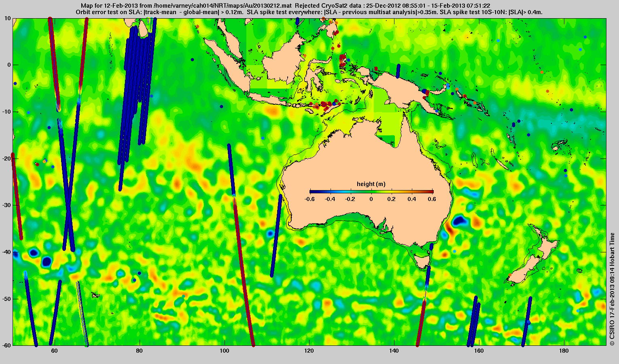
Task: Click the 180 longitude tick label
Action: coord(564,351)
